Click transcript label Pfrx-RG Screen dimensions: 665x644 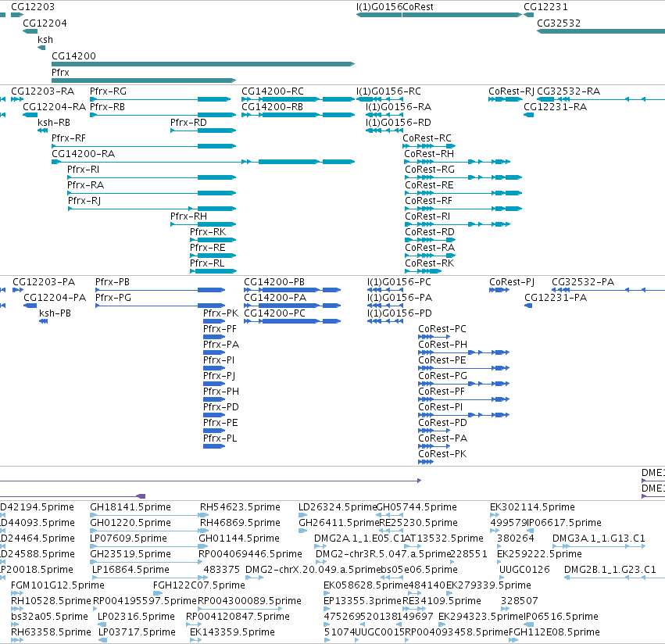tap(108, 91)
